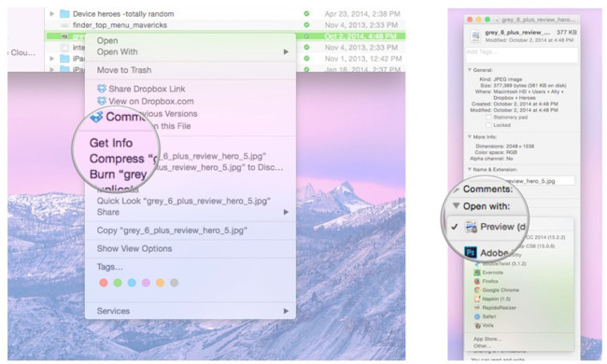The width and height of the screenshot is (607, 364).
Task: Click the sync check next to Nov 1, 2013
Action: pyautogui.click(x=306, y=59)
